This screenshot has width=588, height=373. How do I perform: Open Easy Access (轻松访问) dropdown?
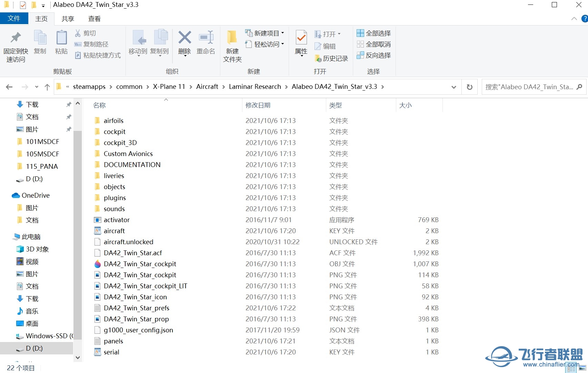[265, 44]
